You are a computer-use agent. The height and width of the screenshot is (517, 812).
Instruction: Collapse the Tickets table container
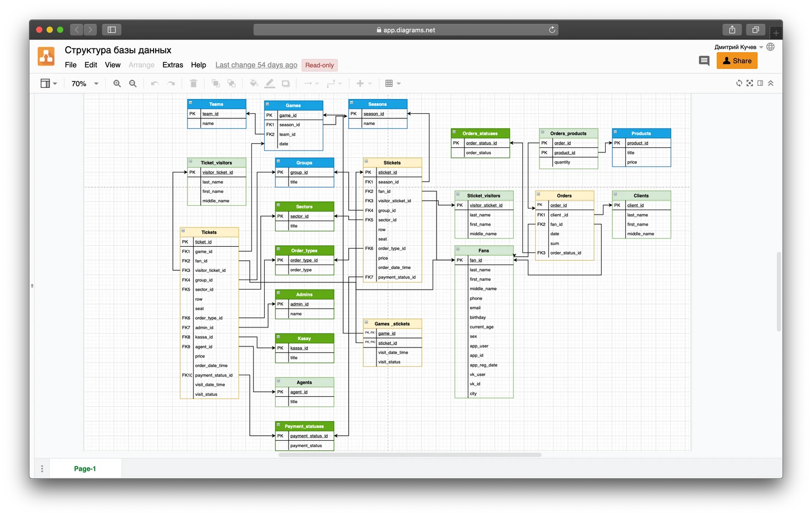[184, 231]
